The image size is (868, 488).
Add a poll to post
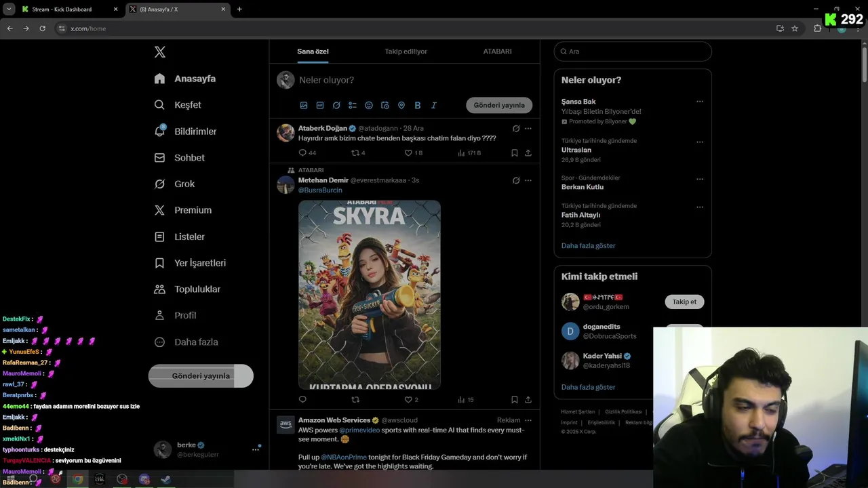pyautogui.click(x=353, y=106)
